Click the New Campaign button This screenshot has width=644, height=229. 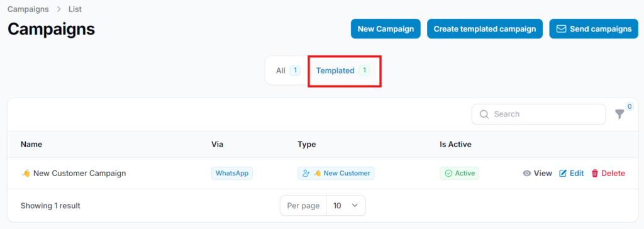tap(386, 29)
